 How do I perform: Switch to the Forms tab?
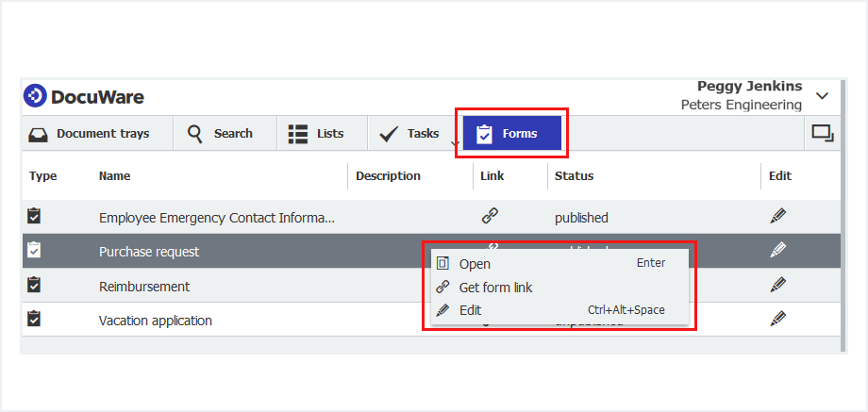coord(511,134)
